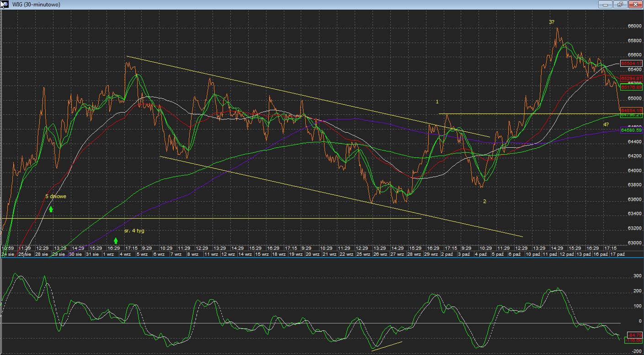Click the 66000 price axis label
Image resolution: width=644 pixels, height=355 pixels.
pyautogui.click(x=634, y=26)
